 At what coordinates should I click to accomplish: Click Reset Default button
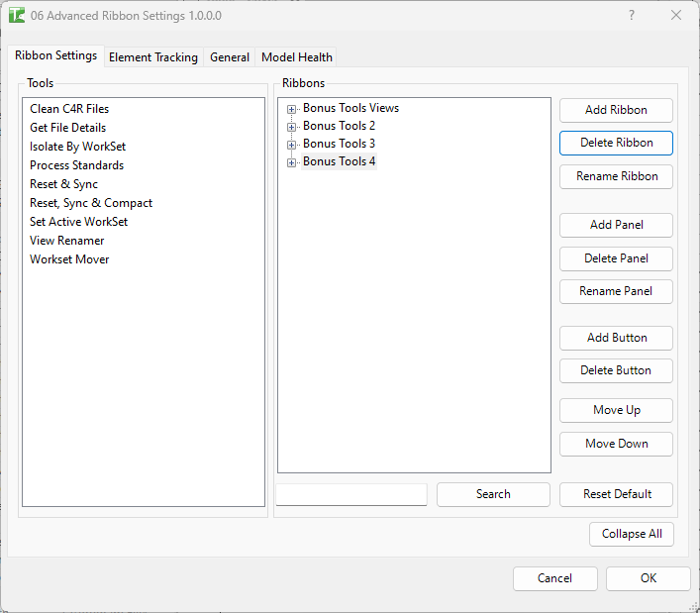616,494
